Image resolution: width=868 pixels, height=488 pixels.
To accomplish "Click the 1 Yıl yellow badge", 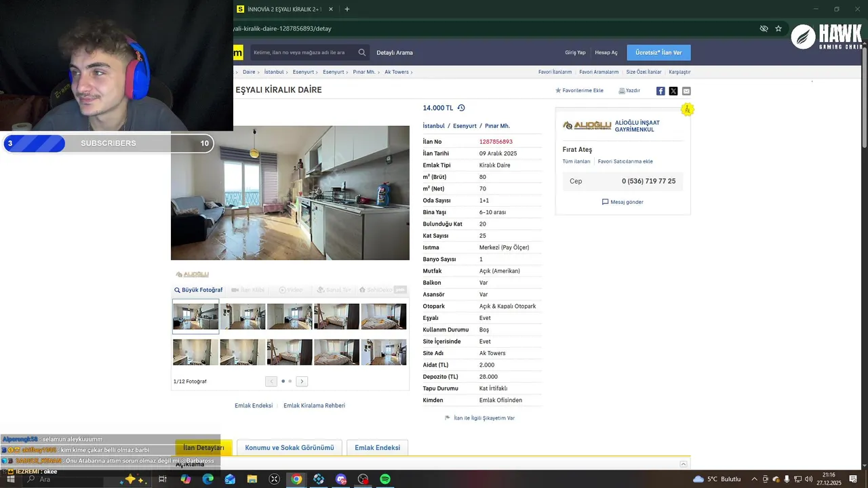I will pyautogui.click(x=688, y=109).
